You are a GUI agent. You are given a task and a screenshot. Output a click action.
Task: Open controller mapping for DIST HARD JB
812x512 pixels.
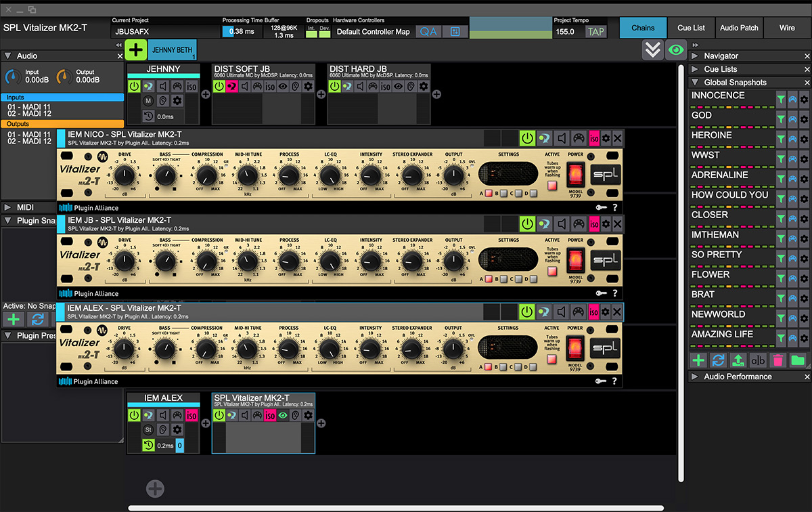pos(373,87)
